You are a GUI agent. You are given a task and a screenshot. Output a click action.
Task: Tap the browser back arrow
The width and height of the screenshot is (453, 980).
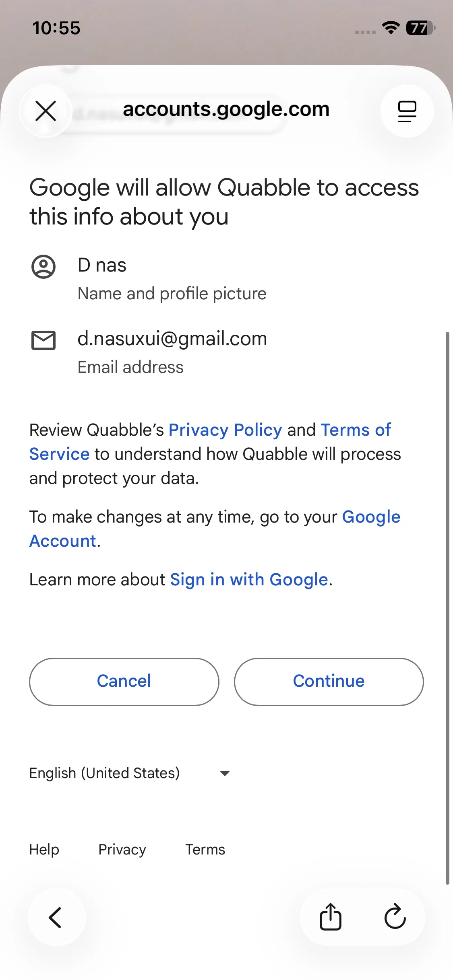(56, 918)
